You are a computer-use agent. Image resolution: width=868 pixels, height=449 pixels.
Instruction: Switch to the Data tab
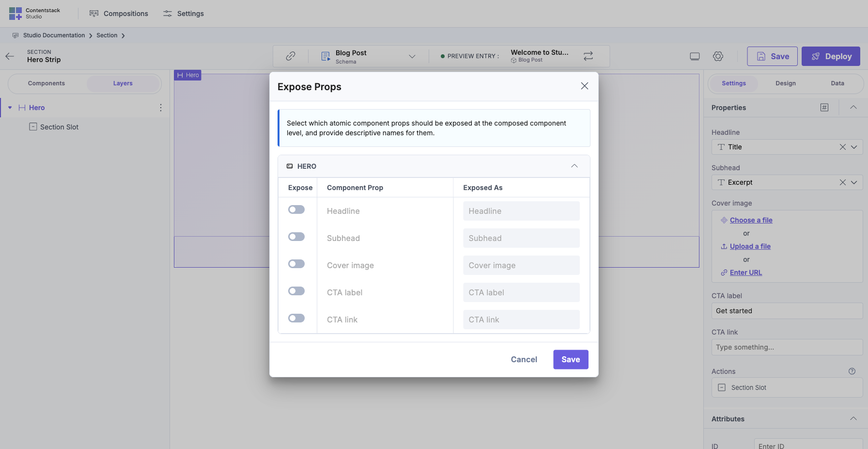[837, 83]
